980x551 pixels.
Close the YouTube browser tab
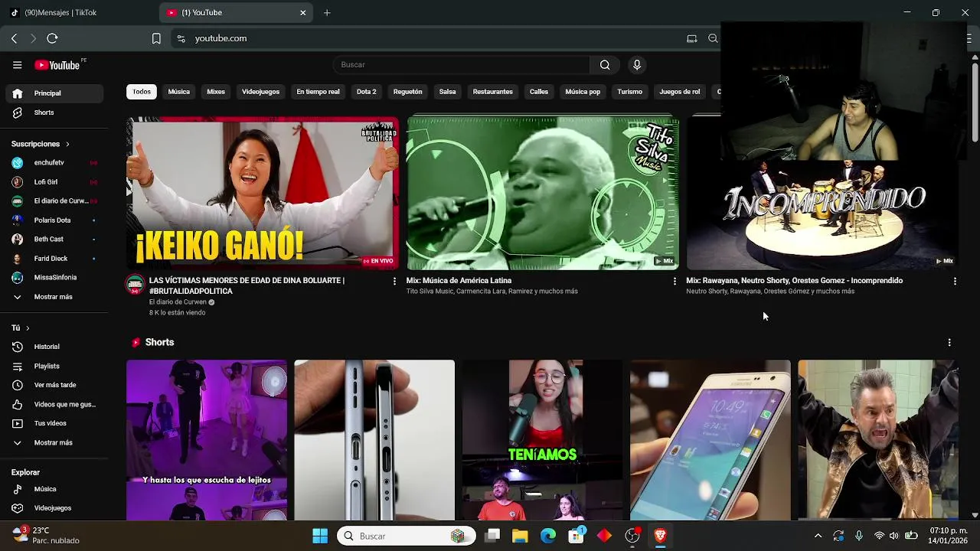(303, 12)
